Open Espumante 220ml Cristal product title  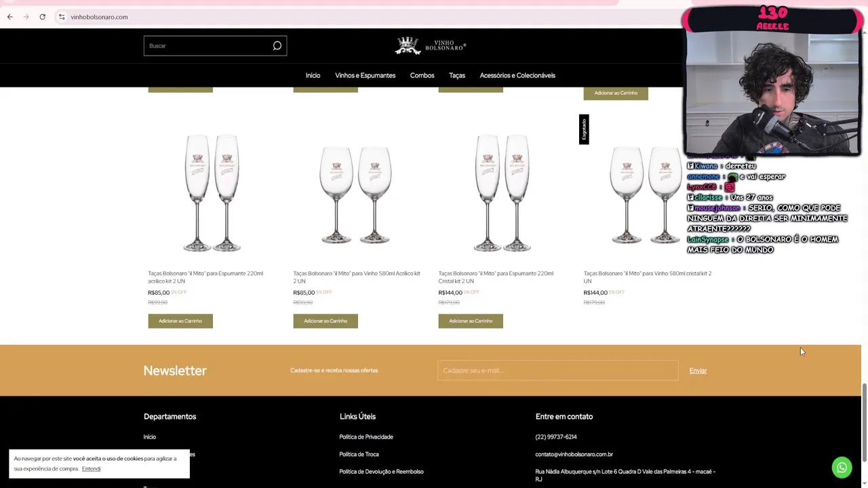pos(496,277)
